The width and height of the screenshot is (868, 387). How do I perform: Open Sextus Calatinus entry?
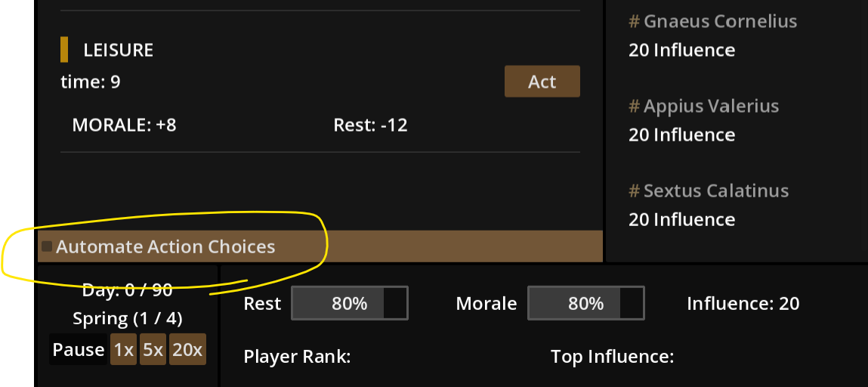[x=709, y=190]
